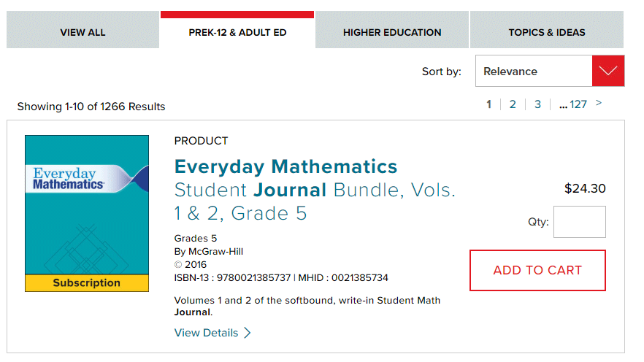Open the Sort by Relevance combo box

tap(533, 72)
